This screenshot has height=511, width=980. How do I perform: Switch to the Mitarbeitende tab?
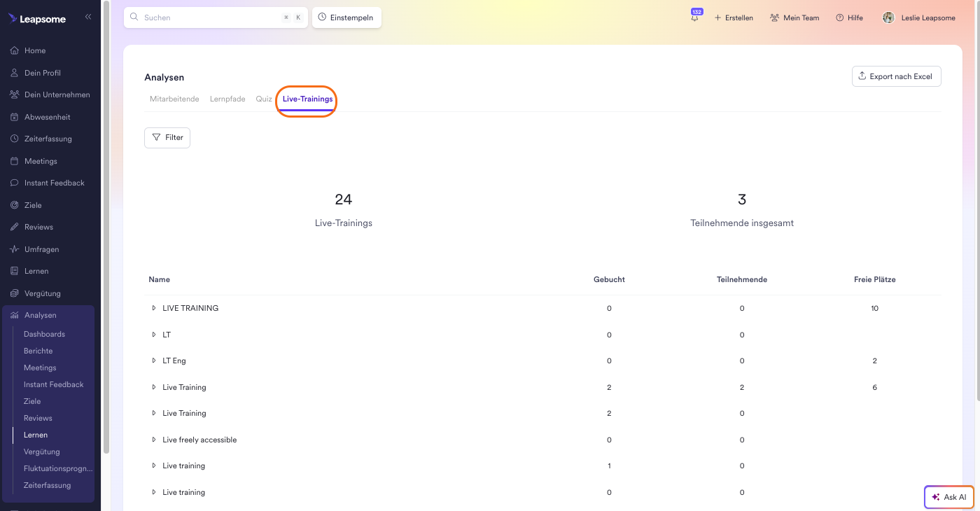pos(174,99)
